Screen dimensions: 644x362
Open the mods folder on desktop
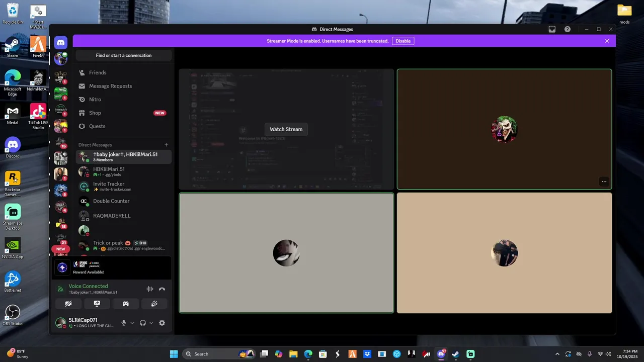coord(624,14)
